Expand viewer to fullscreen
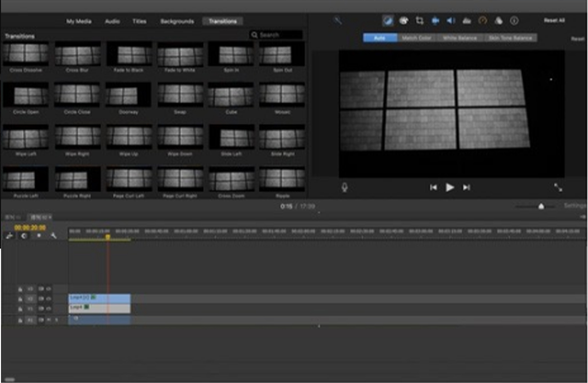The image size is (588, 383). (558, 187)
